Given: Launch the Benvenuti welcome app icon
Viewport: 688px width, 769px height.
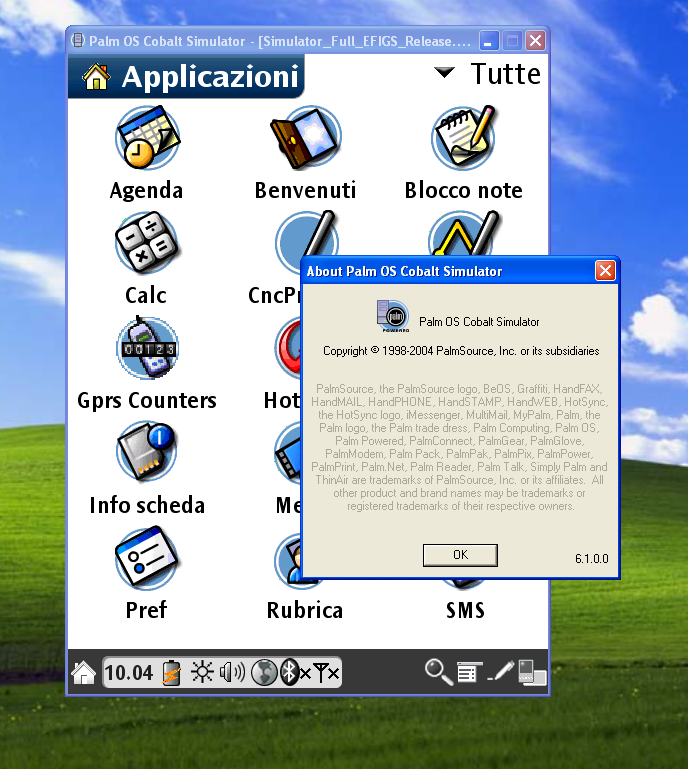Looking at the screenshot, I should [306, 137].
